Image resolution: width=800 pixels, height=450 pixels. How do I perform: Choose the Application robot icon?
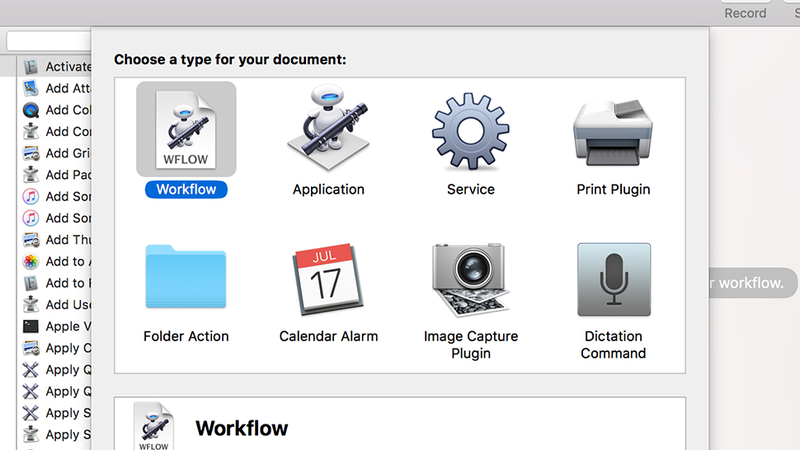(x=329, y=128)
